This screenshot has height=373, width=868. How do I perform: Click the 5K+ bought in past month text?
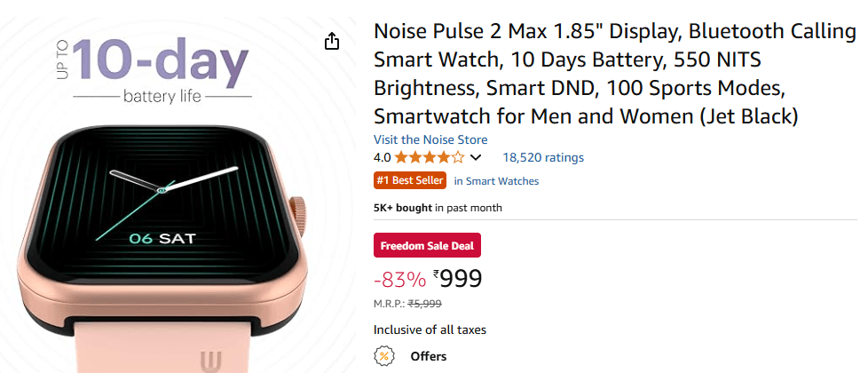point(438,208)
